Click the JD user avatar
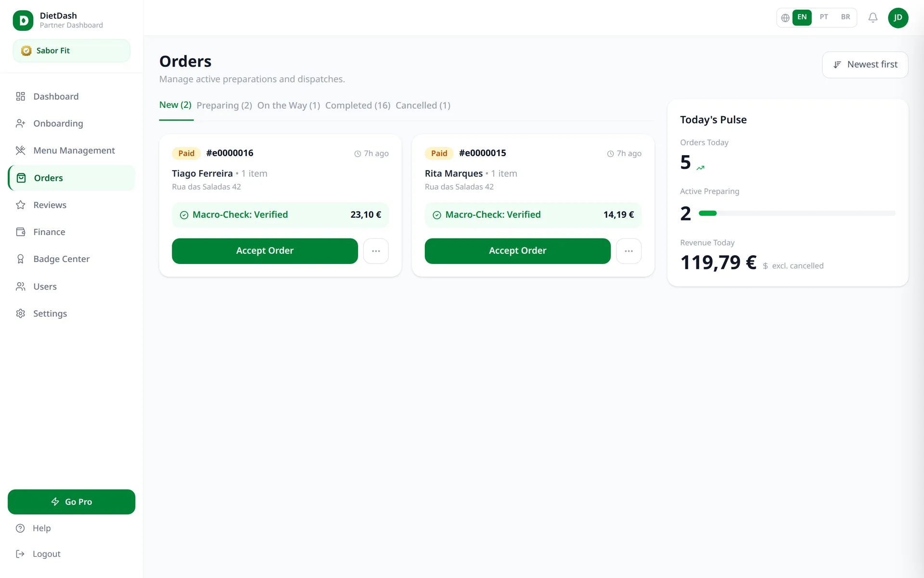This screenshot has width=924, height=578. [898, 18]
